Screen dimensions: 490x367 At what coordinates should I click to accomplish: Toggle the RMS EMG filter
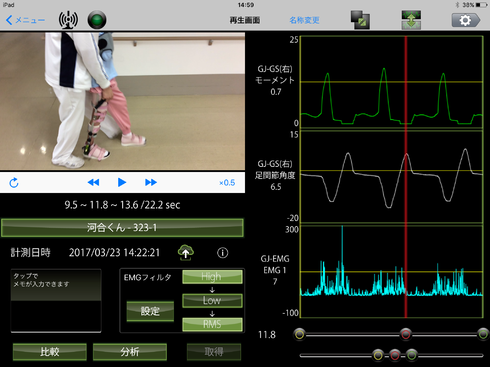click(212, 324)
